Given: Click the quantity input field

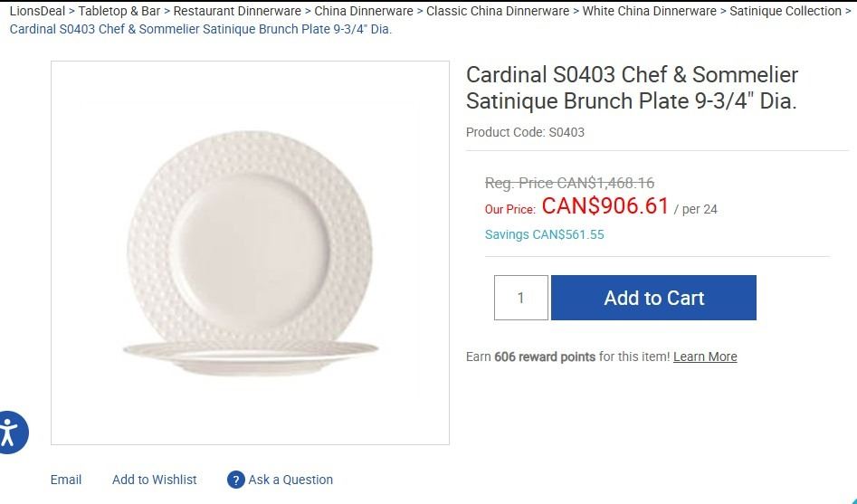Looking at the screenshot, I should point(521,298).
